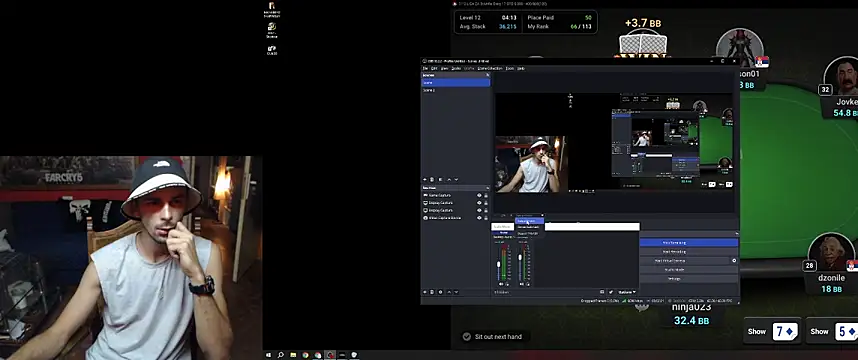Click Start Recording button in OBS
The height and width of the screenshot is (360, 858).
click(x=689, y=252)
